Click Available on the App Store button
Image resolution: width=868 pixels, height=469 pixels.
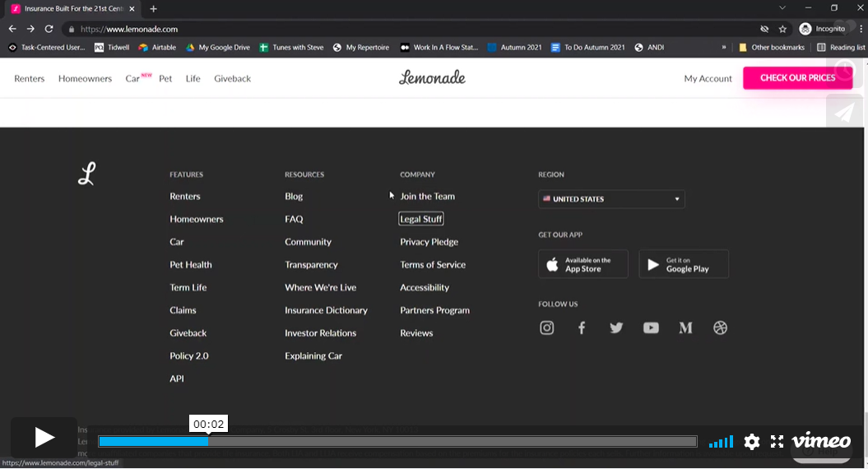pyautogui.click(x=583, y=264)
